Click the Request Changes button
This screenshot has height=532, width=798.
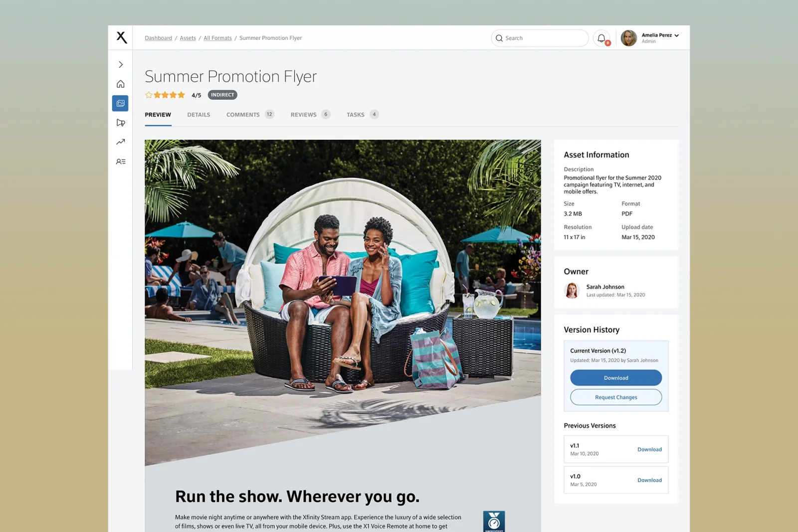click(x=616, y=397)
